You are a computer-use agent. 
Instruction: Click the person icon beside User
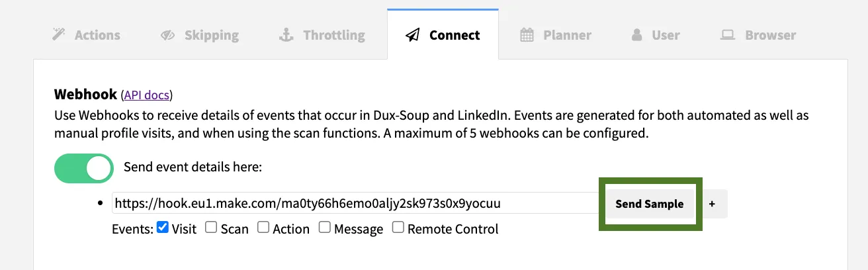[636, 35]
